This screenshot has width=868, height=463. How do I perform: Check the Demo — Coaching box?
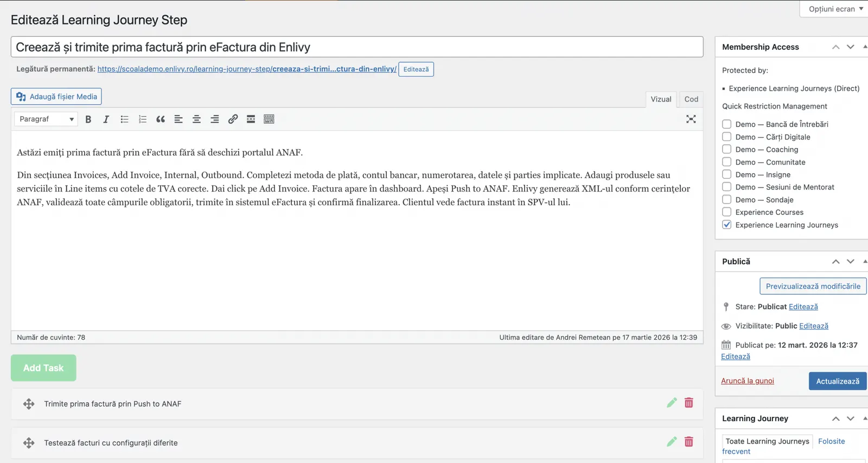point(726,149)
